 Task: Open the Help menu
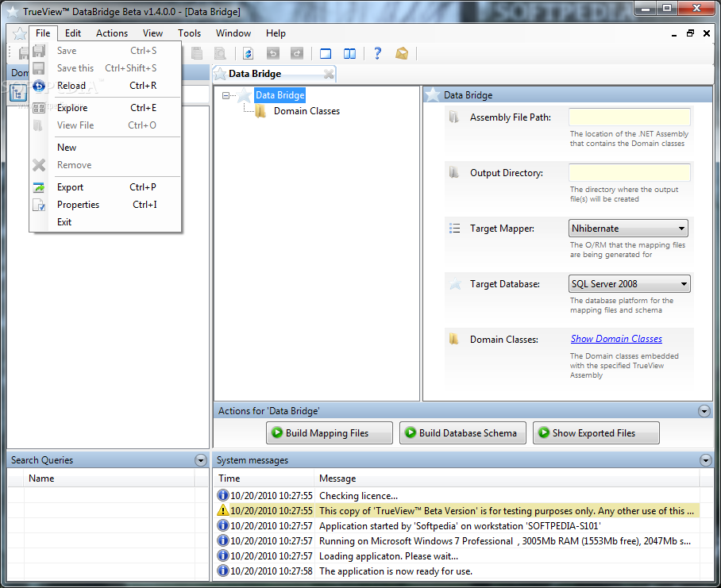pos(276,33)
